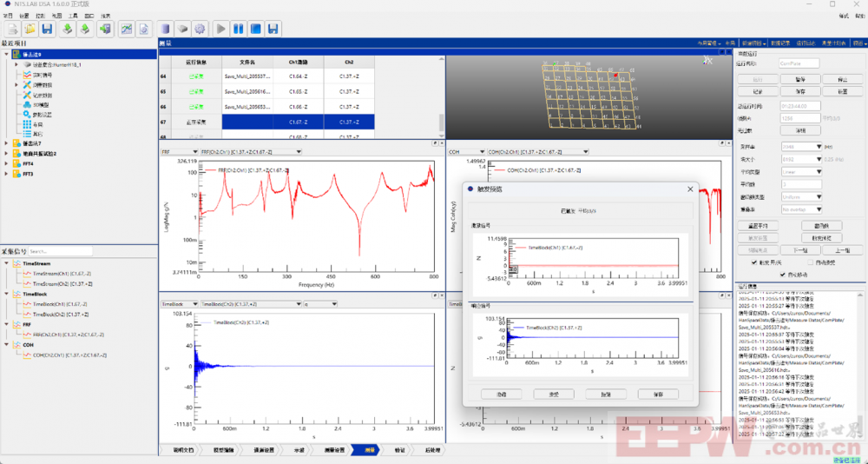Image resolution: width=868 pixels, height=464 pixels.
Task: Close the FRF chart panel with its small X
Action: click(441, 143)
